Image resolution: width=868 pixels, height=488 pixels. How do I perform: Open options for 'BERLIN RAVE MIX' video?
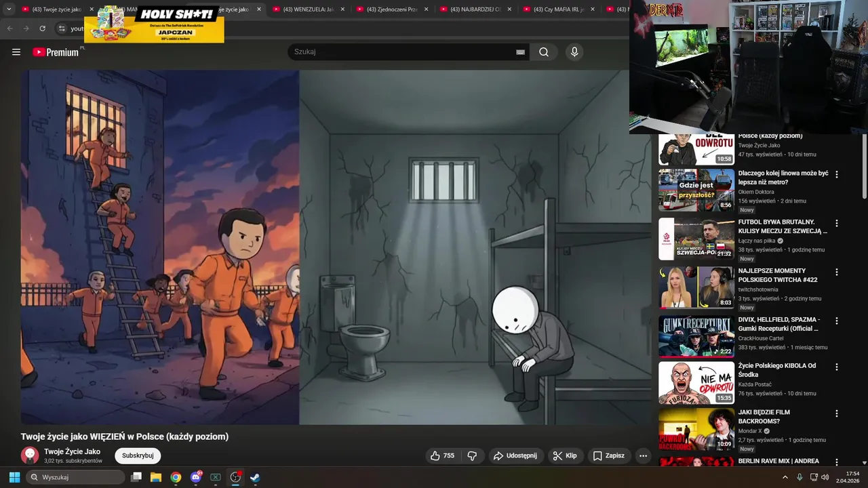coord(837,462)
